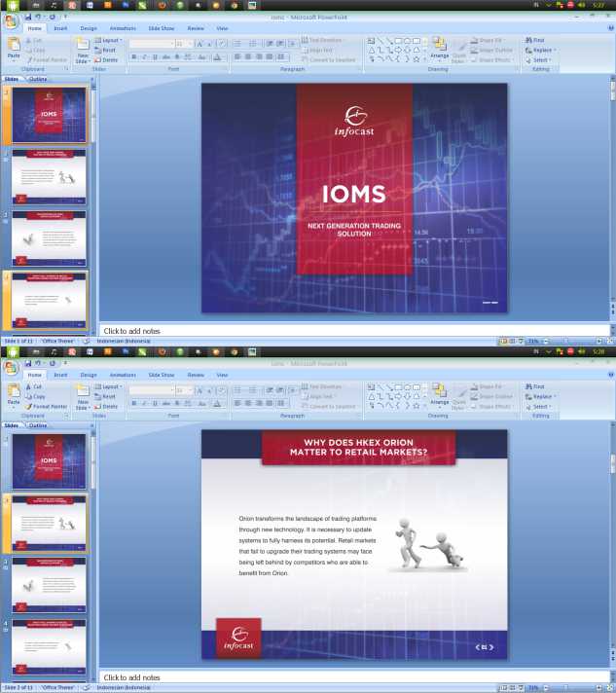Image resolution: width=616 pixels, height=693 pixels.
Task: Select the Rectangle shape in the HKEX Orion window
Action: (398, 387)
